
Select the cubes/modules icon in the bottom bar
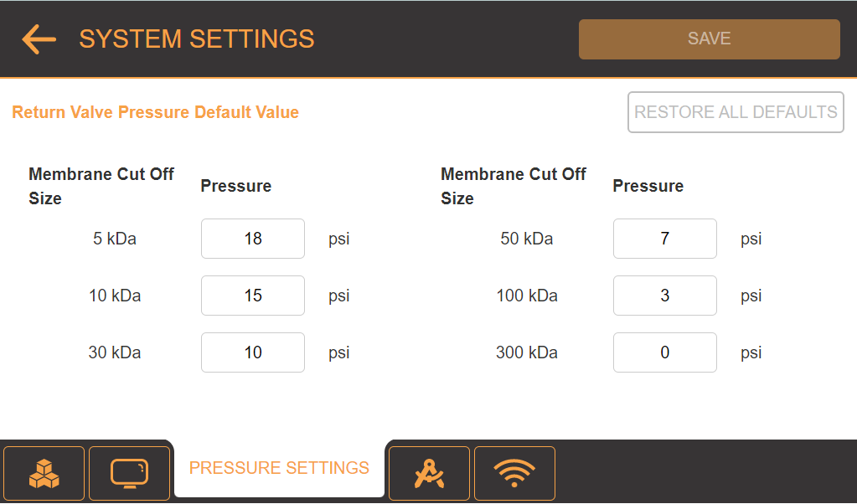44,473
